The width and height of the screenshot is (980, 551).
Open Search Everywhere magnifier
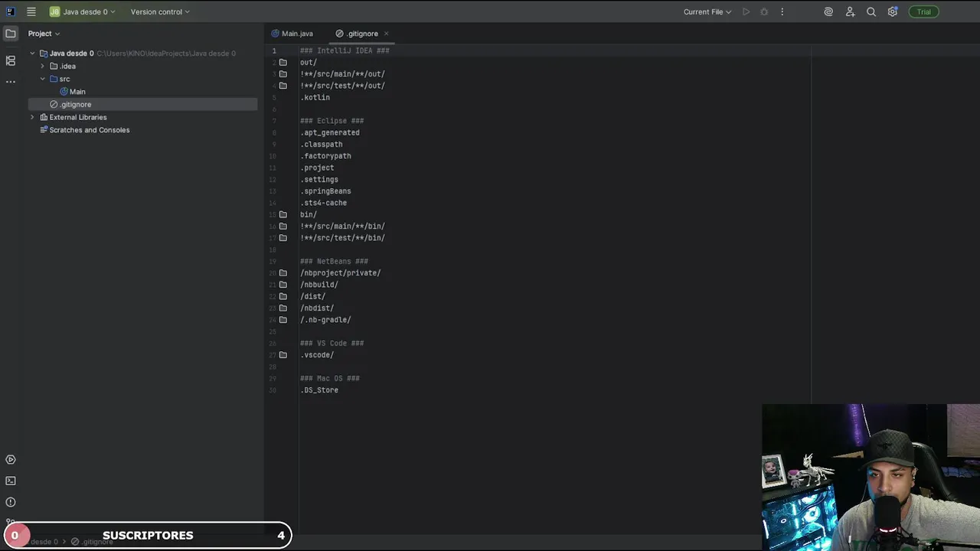tap(871, 11)
